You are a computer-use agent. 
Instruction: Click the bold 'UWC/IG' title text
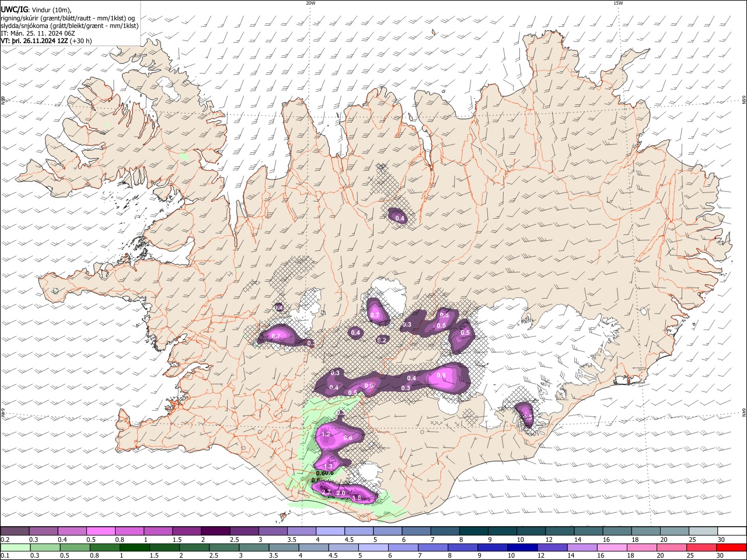[15, 10]
